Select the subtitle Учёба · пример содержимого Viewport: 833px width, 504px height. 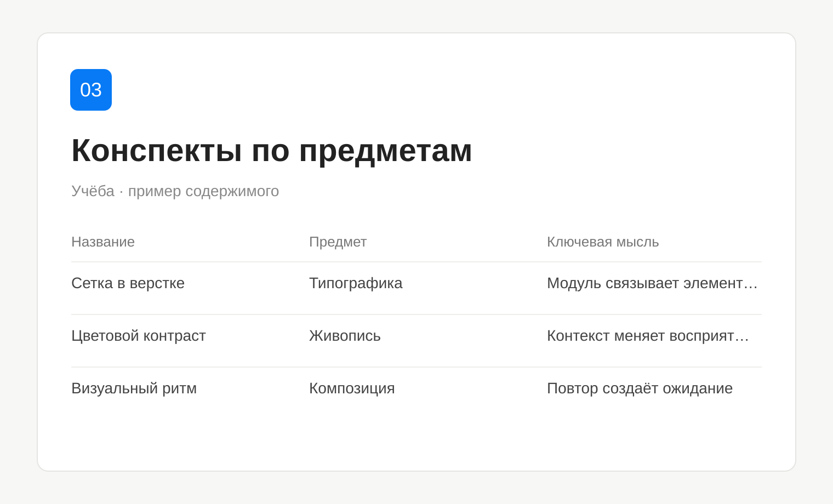175,191
